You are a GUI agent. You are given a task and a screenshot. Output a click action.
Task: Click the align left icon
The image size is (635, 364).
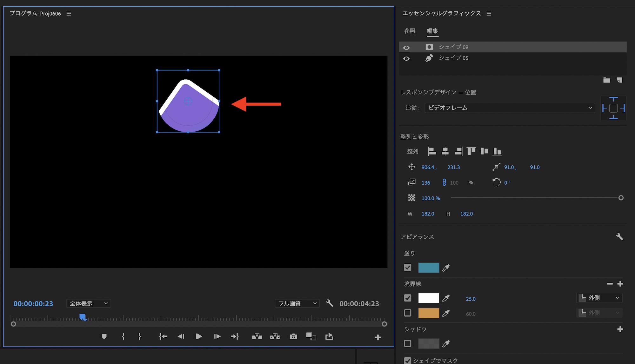[x=432, y=151]
